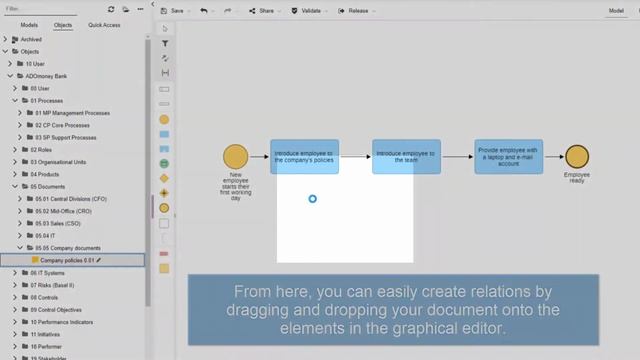Image resolution: width=640 pixels, height=360 pixels.
Task: Collapse the explorer panel with the chevron arrow
Action: coord(153,4)
